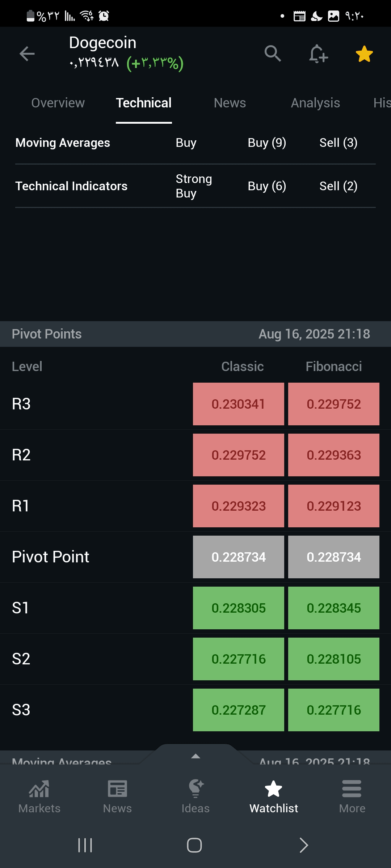Tap the Fibonacci R1 value 0.229123
Image resolution: width=391 pixels, height=868 pixels.
click(334, 506)
